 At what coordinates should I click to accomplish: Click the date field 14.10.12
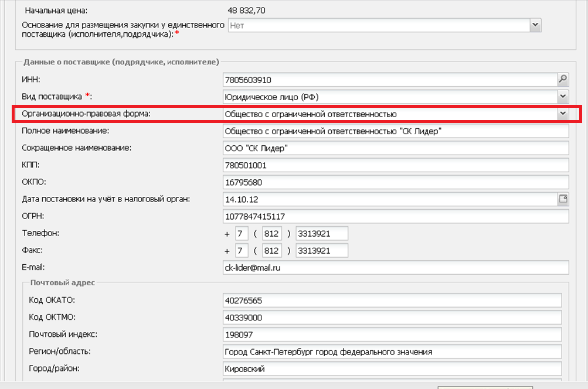coord(390,199)
